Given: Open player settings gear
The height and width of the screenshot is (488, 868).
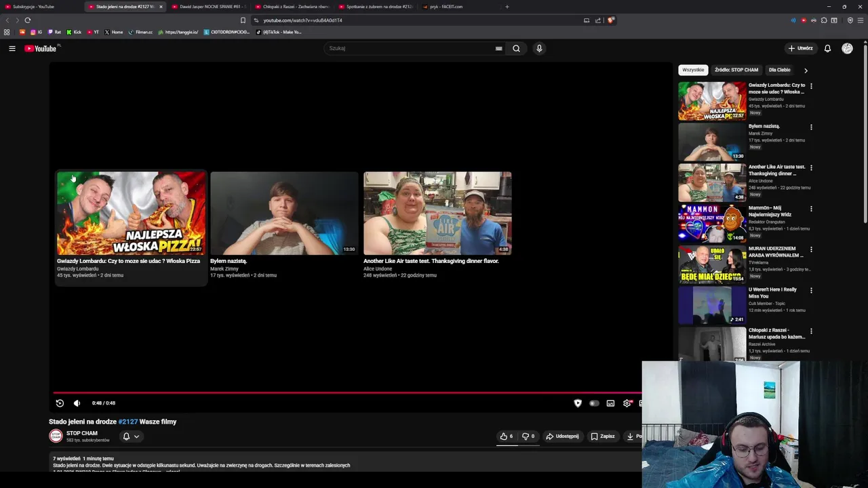Looking at the screenshot, I should click(627, 403).
